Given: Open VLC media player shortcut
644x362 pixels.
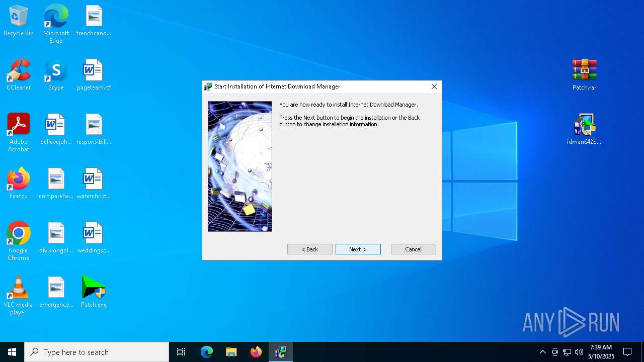Looking at the screenshot, I should [19, 296].
